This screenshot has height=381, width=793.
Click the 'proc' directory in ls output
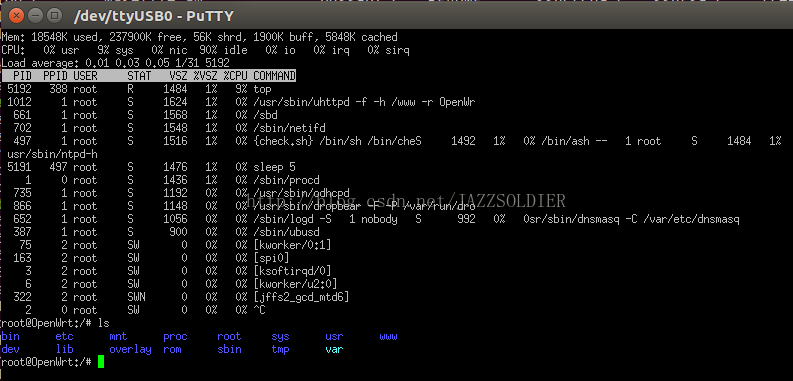coord(175,336)
